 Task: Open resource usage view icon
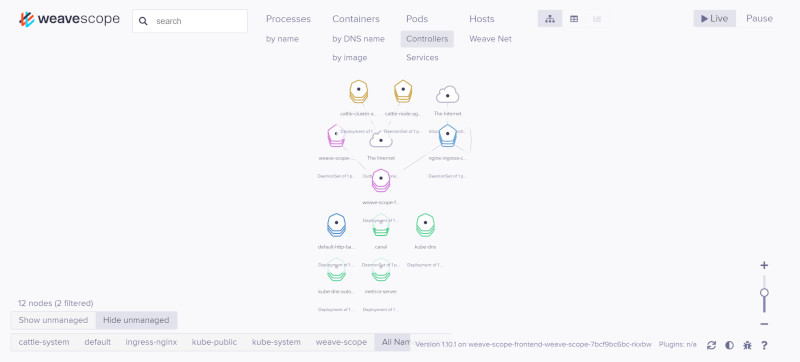[x=597, y=19]
